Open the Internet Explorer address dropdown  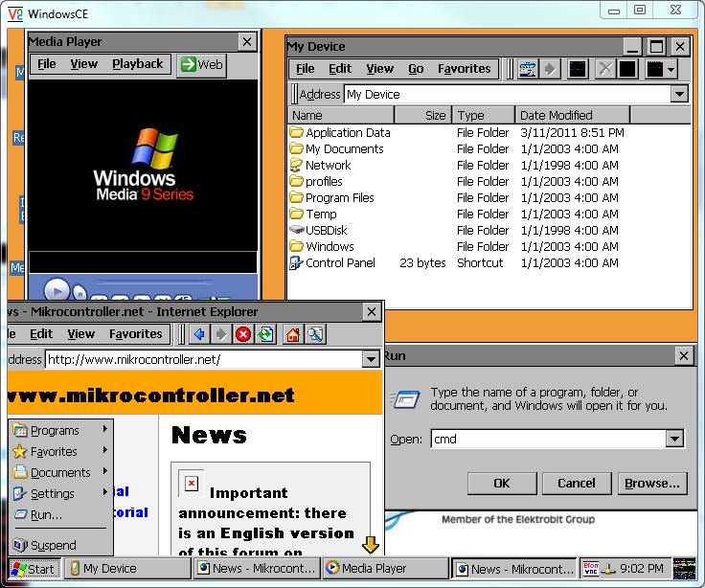pyautogui.click(x=371, y=359)
